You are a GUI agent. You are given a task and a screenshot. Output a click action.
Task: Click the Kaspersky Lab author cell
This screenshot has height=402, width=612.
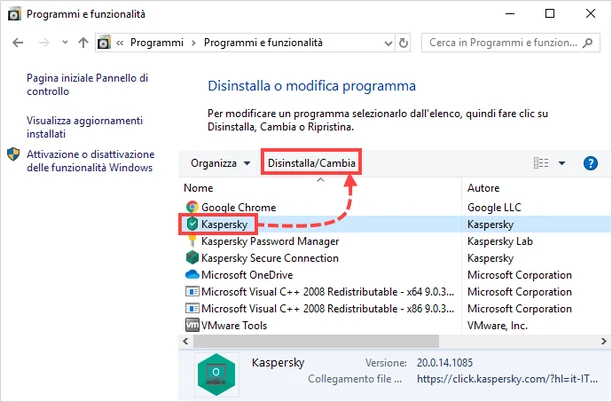coord(500,241)
